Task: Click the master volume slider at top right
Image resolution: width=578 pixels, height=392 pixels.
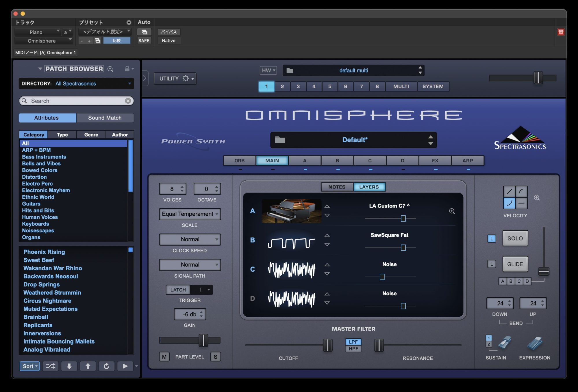Action: pos(538,78)
